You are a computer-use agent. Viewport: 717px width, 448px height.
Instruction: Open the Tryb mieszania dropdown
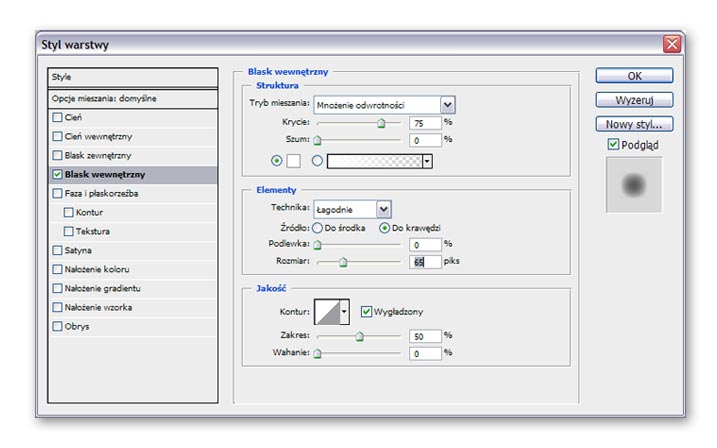[384, 105]
